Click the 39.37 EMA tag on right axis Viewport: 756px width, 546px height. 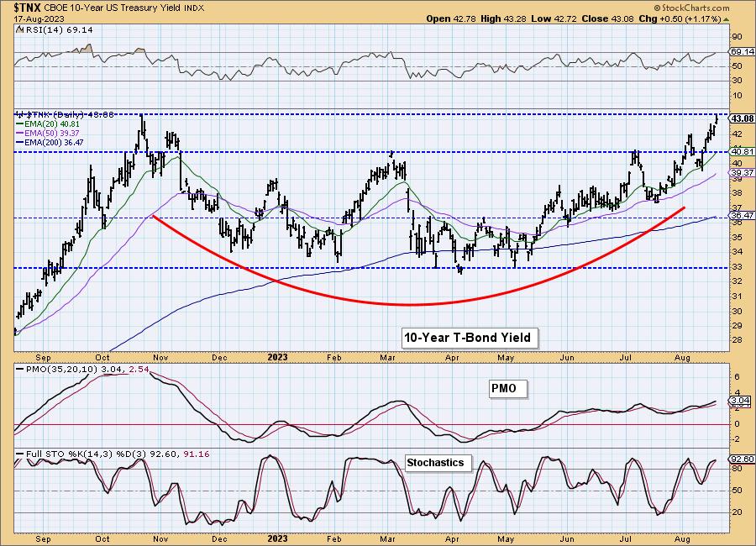pos(743,172)
